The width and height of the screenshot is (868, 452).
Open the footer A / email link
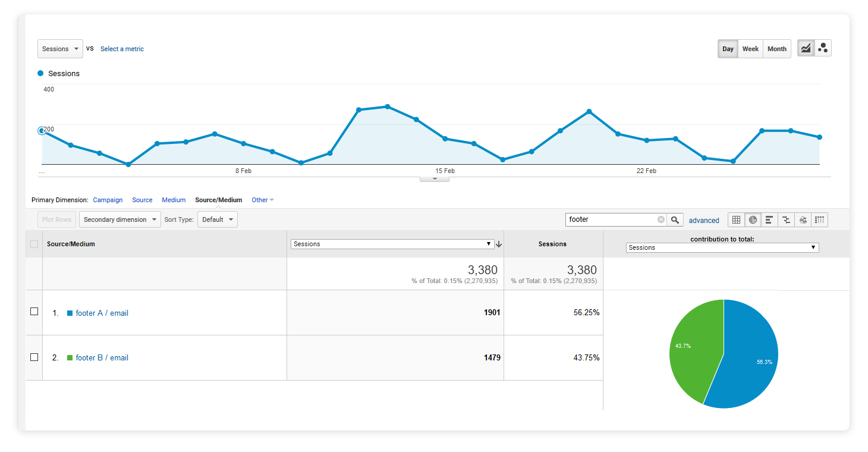(x=102, y=313)
